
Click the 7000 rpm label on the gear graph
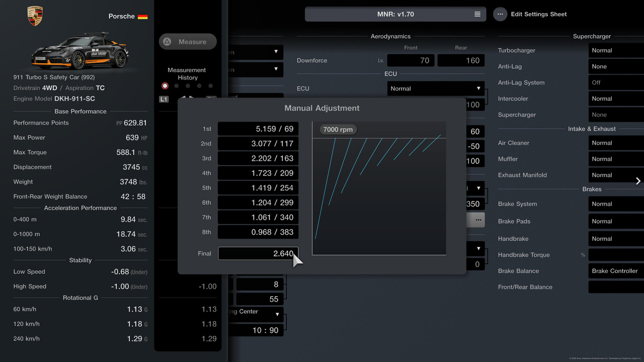[338, 129]
